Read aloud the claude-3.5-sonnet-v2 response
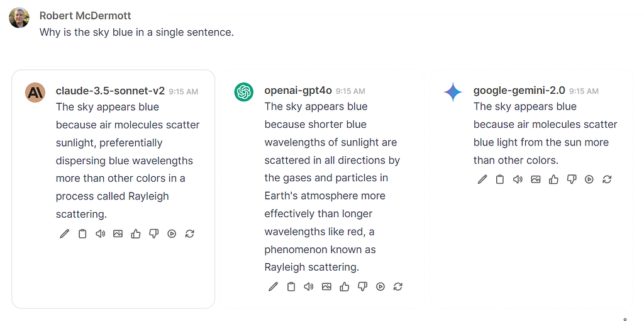 point(100,234)
